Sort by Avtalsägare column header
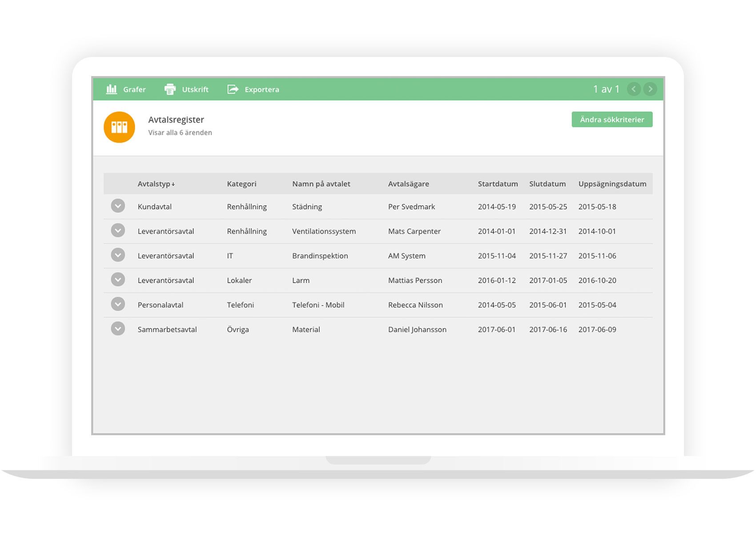The height and width of the screenshot is (534, 756). coord(409,184)
